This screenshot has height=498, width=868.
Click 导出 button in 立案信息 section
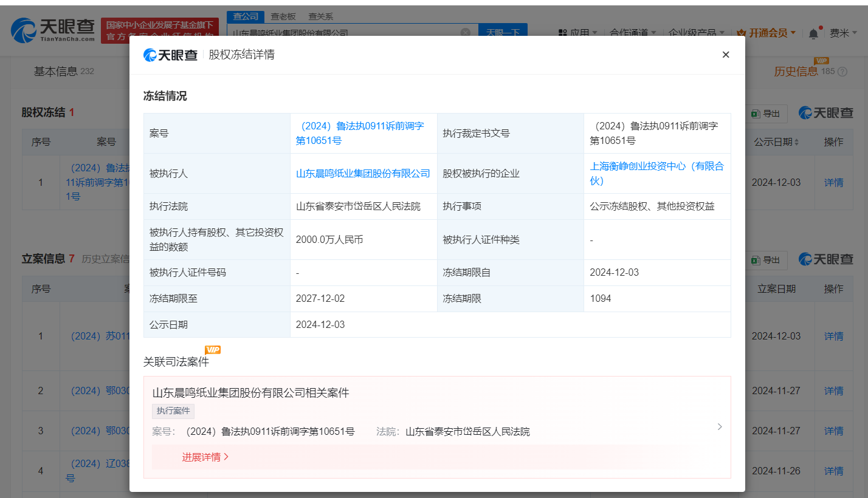pyautogui.click(x=766, y=260)
